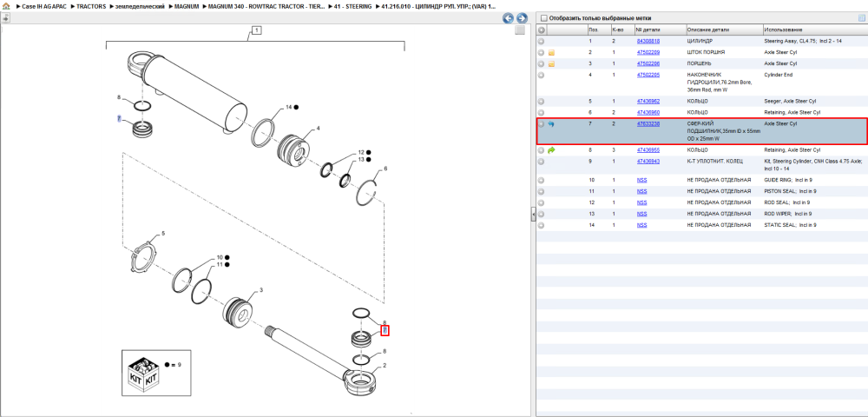This screenshot has height=417, width=868.
Task: Click plus icon for part 47502206
Action: 541,63
